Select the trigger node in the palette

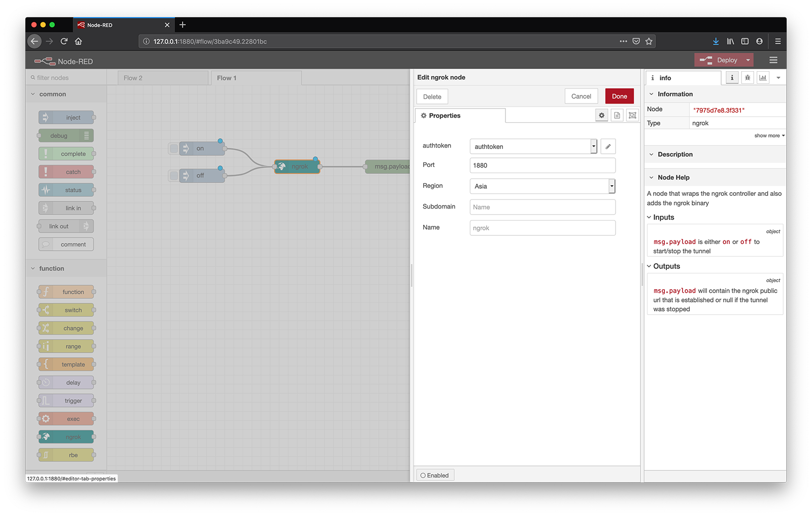click(66, 400)
